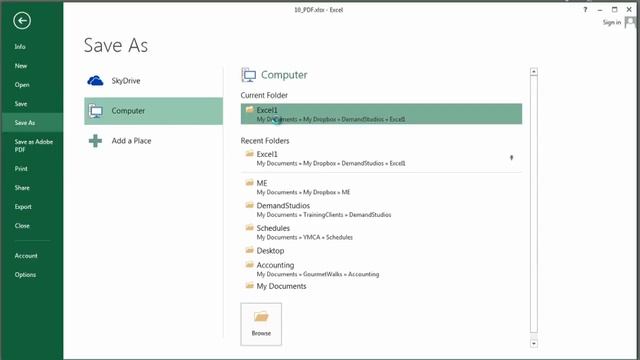640x360 pixels.
Task: Minimize the Excel window
Action: 600,10
